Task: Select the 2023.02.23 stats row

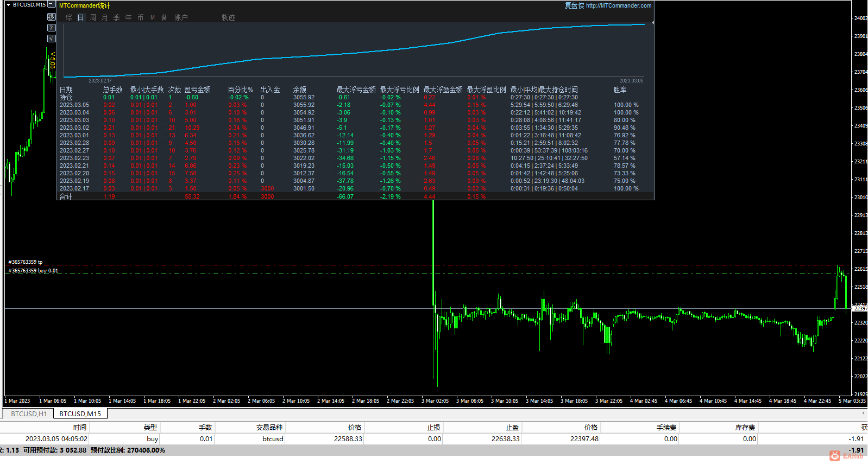Action: [355, 158]
